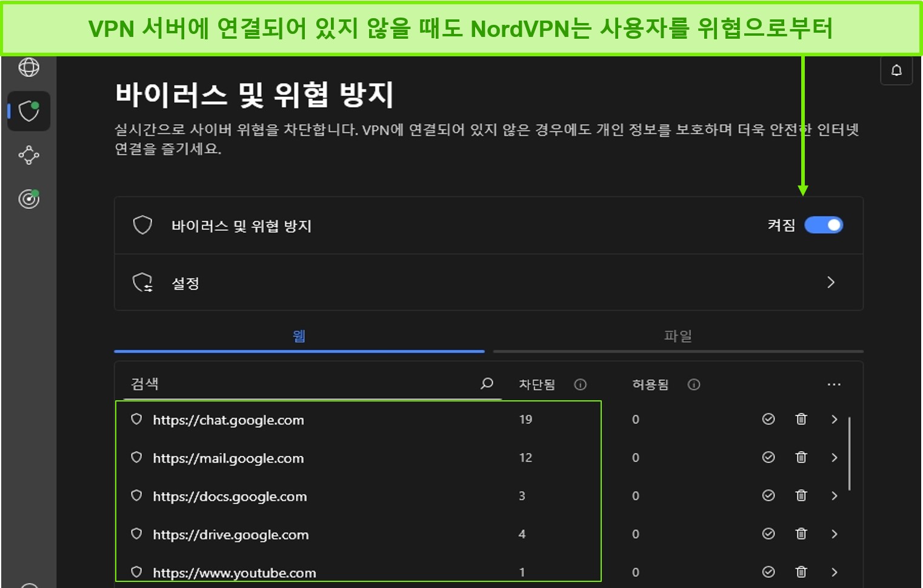Open Dark Web Monitor sidebar icon
Screen dimensions: 923x588
pos(28,199)
